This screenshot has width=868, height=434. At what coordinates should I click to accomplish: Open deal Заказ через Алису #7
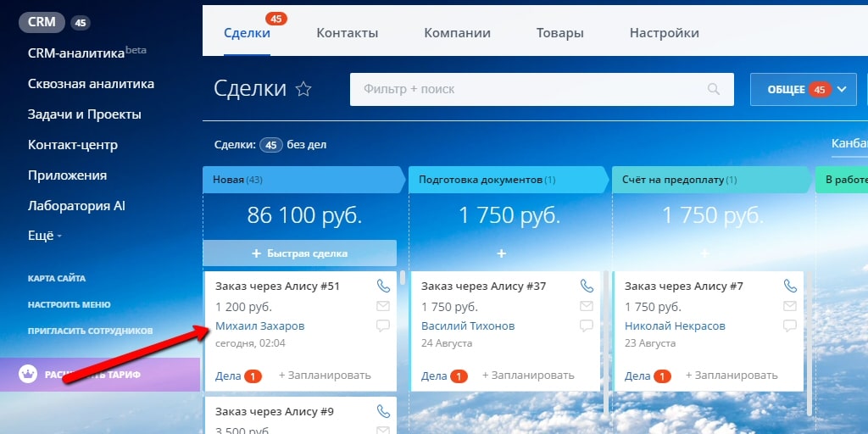[684, 287]
